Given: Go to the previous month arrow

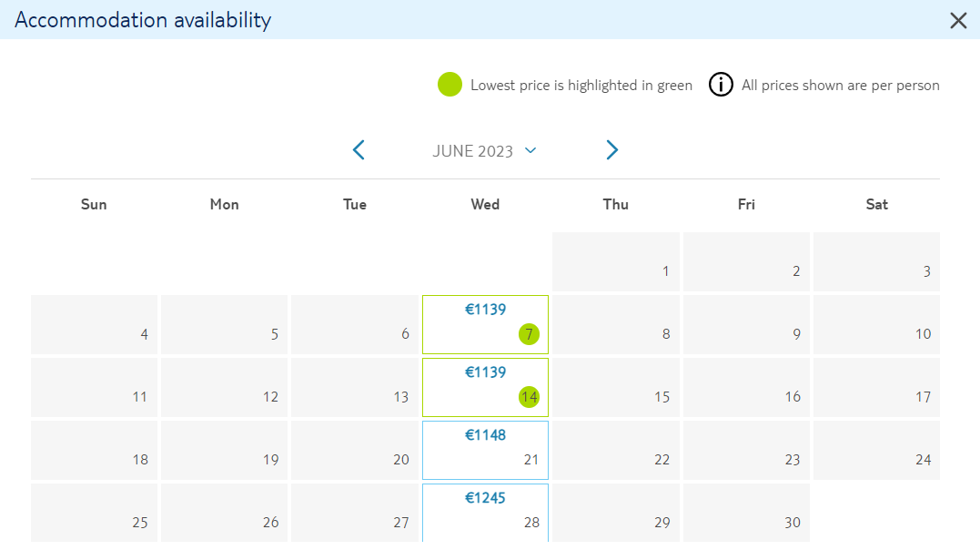Looking at the screenshot, I should click(x=359, y=150).
